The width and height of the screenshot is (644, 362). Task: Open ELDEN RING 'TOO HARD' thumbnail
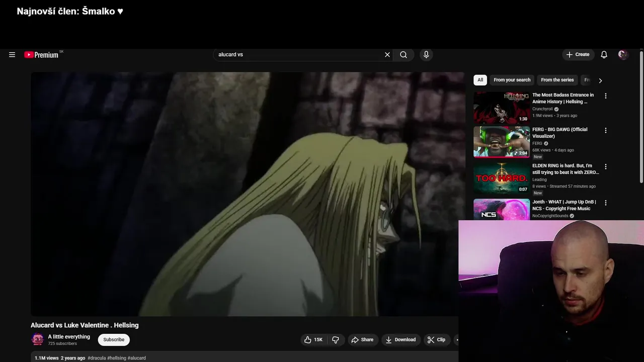[x=501, y=178]
